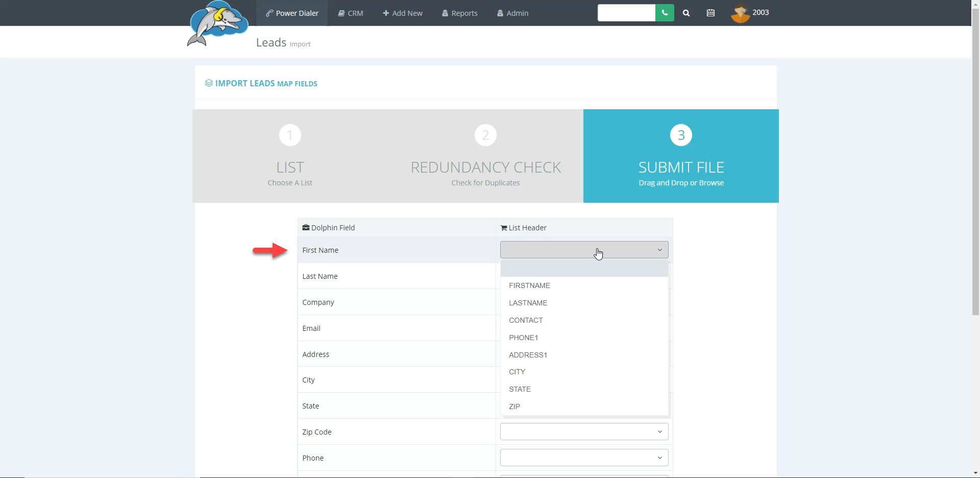This screenshot has height=478, width=980.
Task: Click the Leads page title
Action: click(x=271, y=42)
